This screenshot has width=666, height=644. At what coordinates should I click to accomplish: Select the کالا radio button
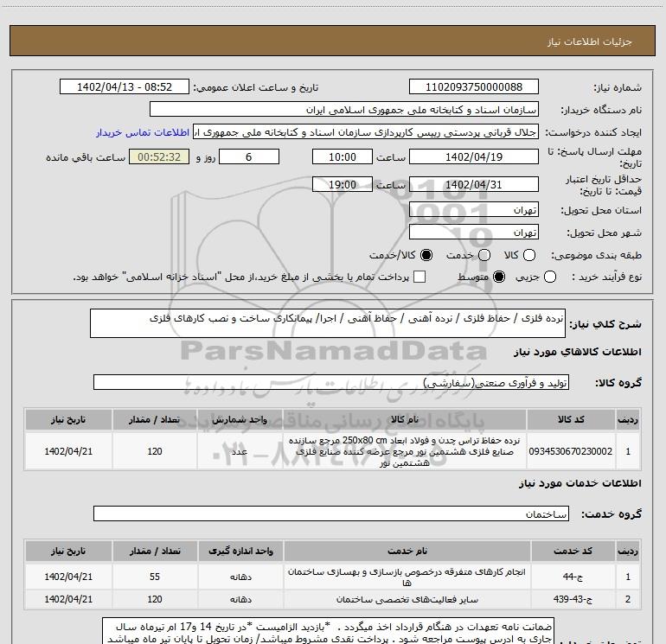coord(529,255)
